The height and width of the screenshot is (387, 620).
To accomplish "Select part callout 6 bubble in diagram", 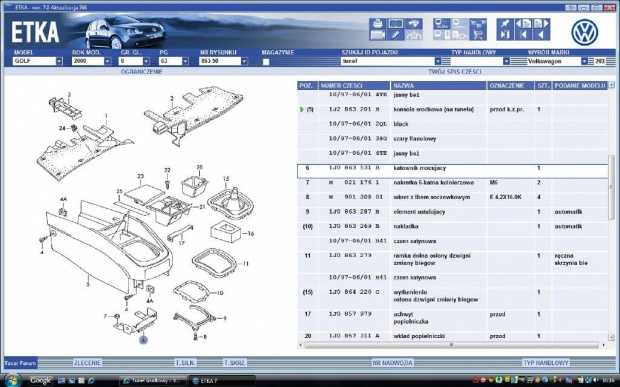I will coord(143,340).
